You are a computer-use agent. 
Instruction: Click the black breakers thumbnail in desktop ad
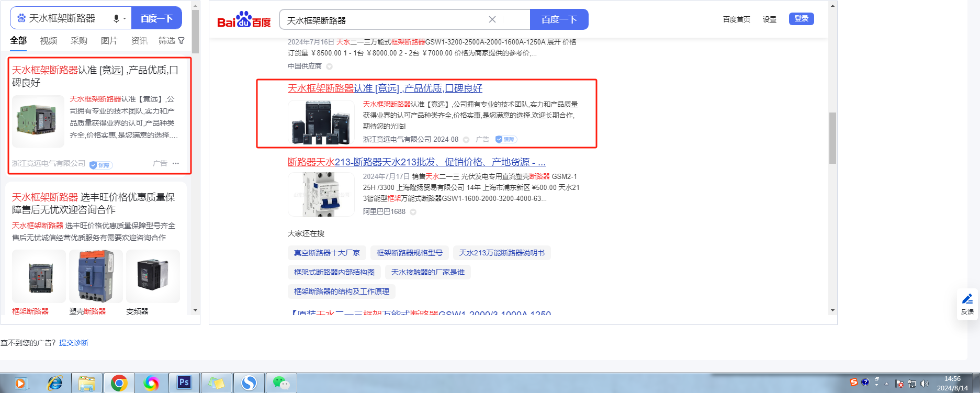[321, 122]
